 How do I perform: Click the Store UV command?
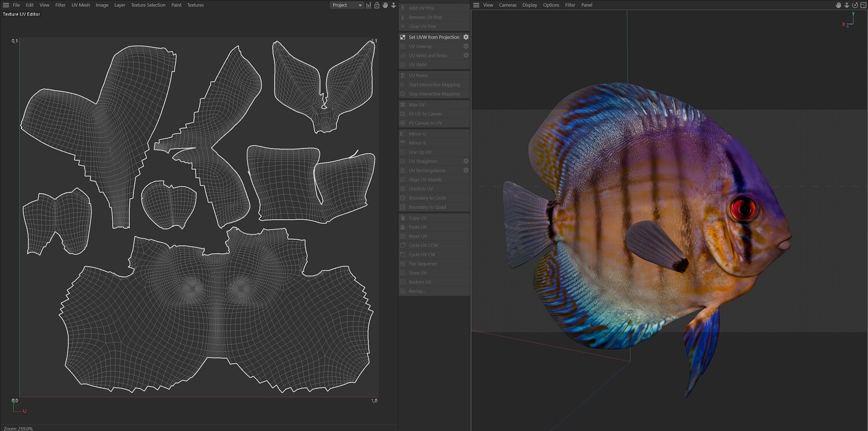click(x=418, y=273)
